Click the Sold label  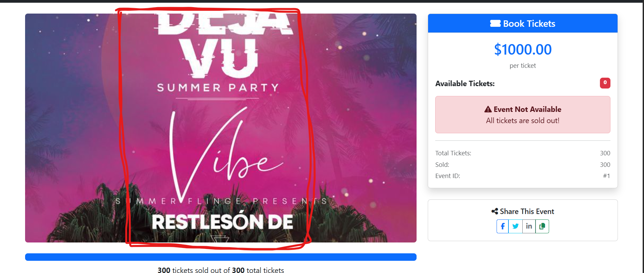(442, 164)
